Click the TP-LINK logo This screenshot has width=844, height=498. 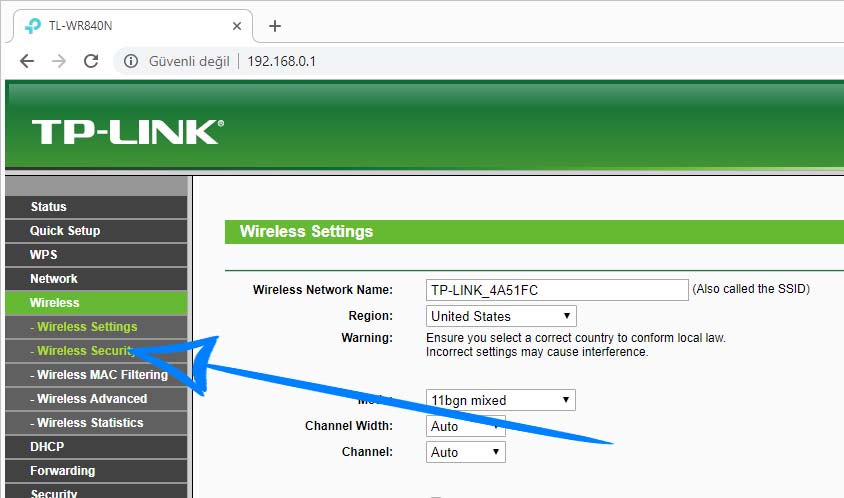[x=126, y=132]
